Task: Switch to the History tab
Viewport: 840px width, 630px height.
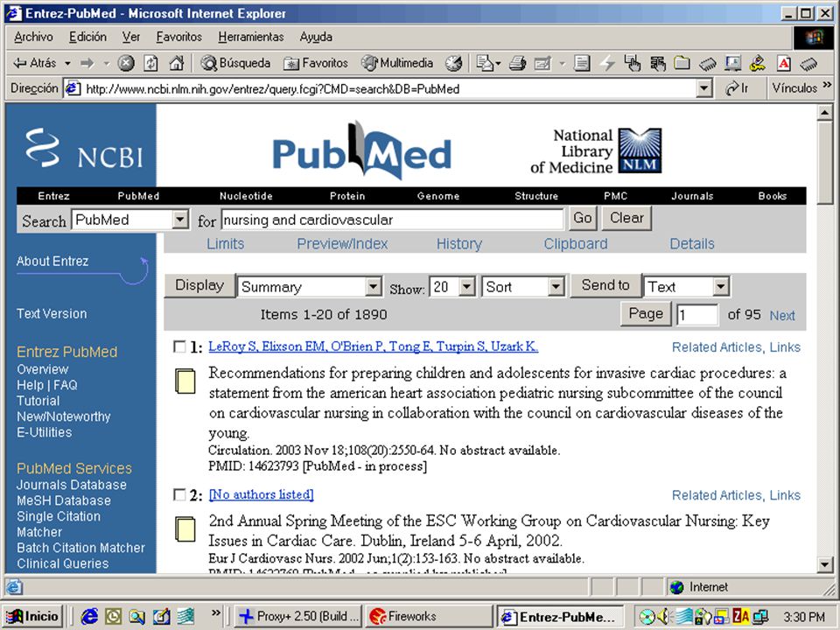Action: coord(459,244)
